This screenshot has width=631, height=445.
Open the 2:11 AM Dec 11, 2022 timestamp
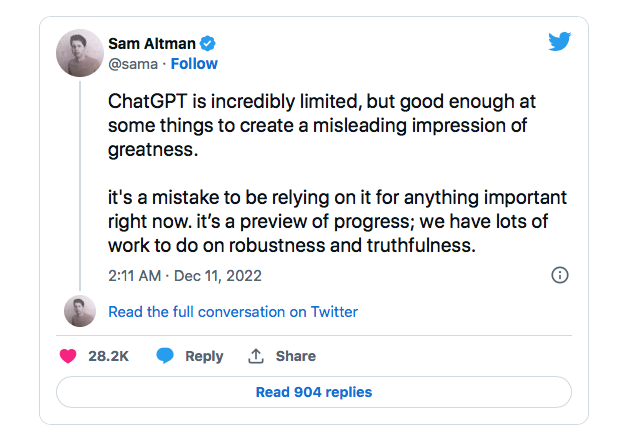(x=184, y=275)
